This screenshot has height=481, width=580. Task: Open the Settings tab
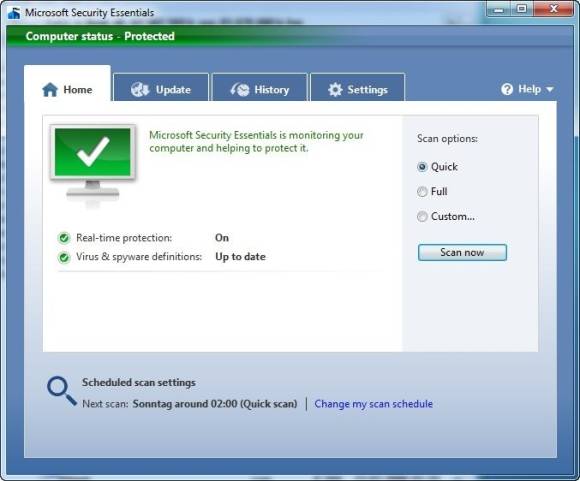click(x=358, y=87)
